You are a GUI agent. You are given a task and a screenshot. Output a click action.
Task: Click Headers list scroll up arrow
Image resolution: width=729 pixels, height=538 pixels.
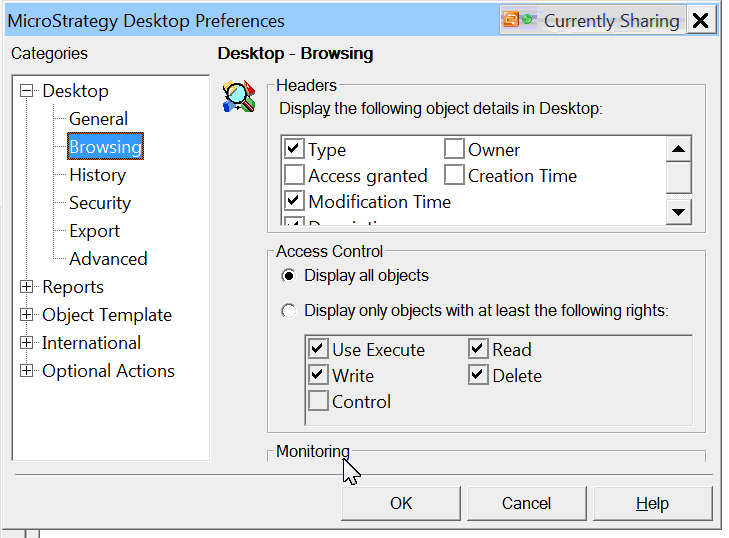point(678,149)
